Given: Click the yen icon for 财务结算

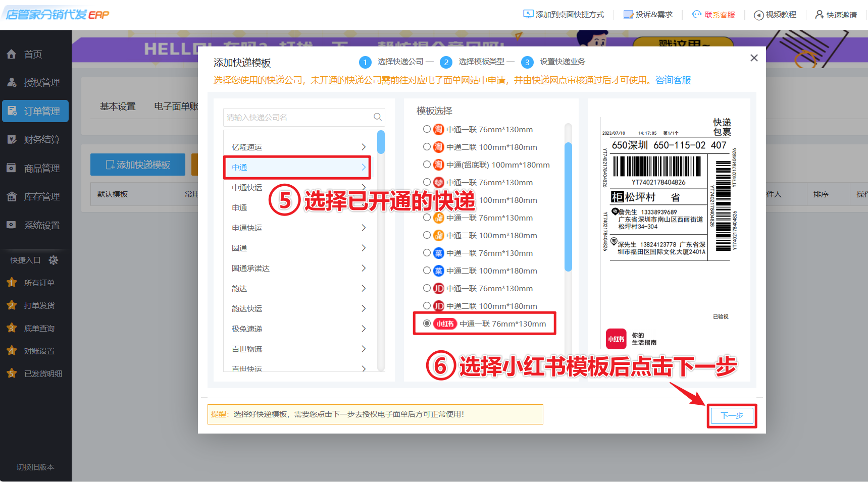Looking at the screenshot, I should point(12,139).
